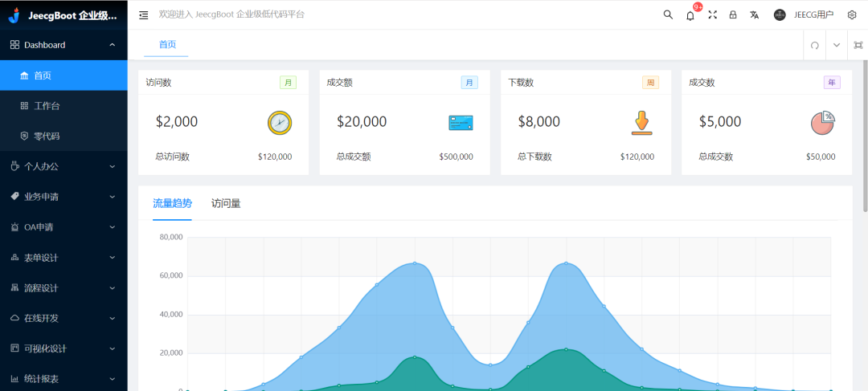The image size is (868, 391).
Task: Click the vertical page scrollbar
Action: [865, 128]
